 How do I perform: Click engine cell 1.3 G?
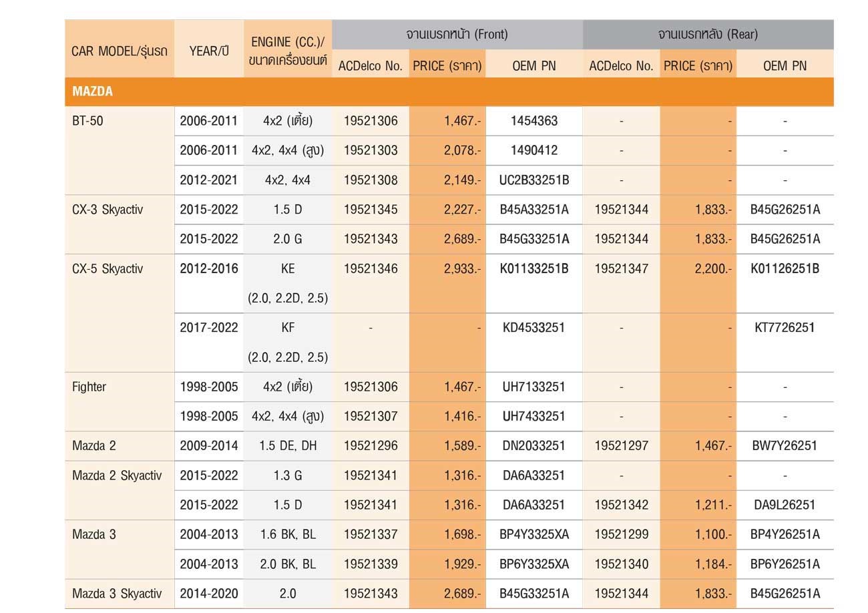tap(288, 475)
